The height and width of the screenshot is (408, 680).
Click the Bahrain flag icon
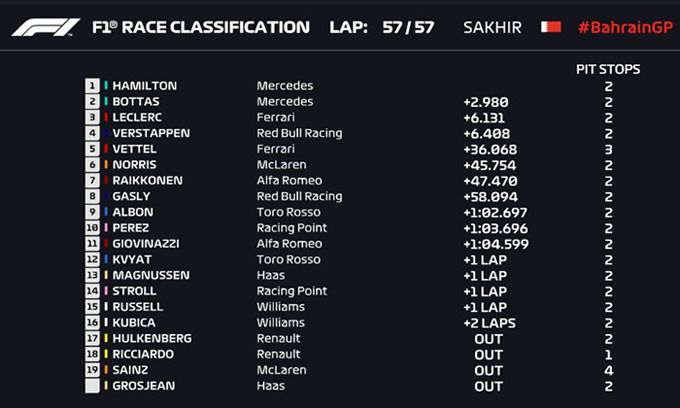click(551, 27)
